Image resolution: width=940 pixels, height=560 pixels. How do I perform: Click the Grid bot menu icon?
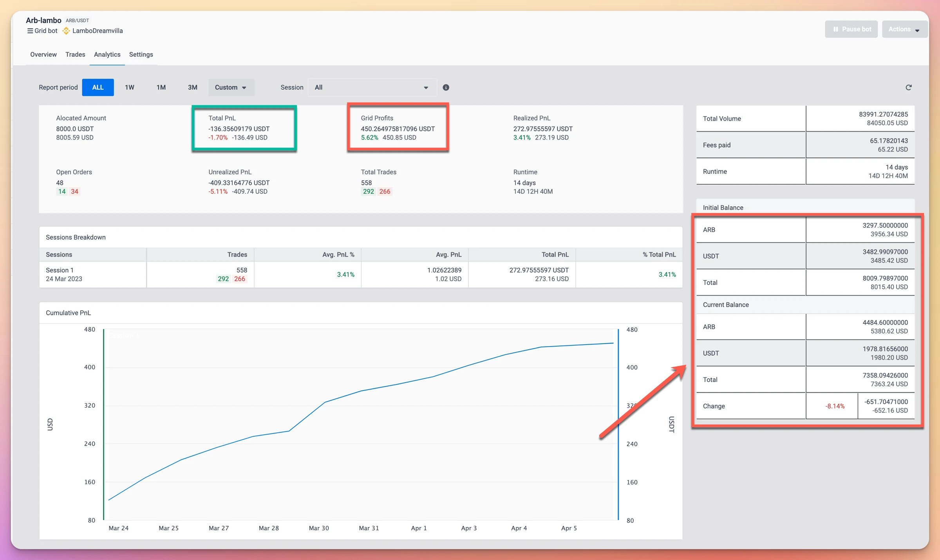[x=30, y=31]
